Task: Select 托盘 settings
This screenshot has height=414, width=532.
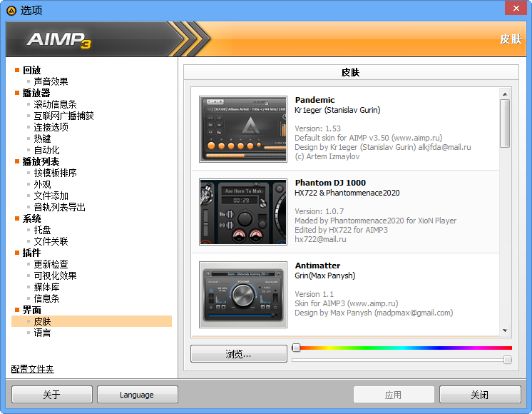Action: [42, 230]
